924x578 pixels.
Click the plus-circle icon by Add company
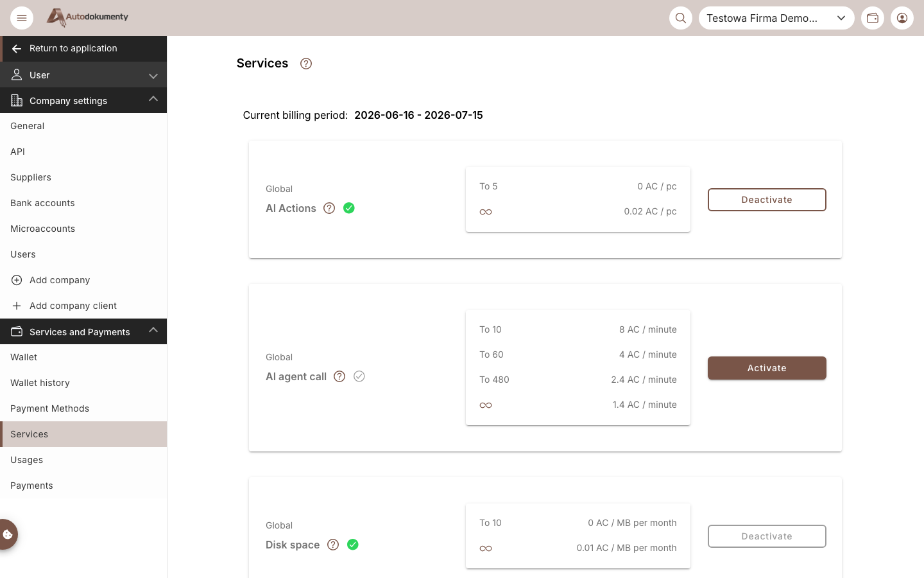[17, 280]
